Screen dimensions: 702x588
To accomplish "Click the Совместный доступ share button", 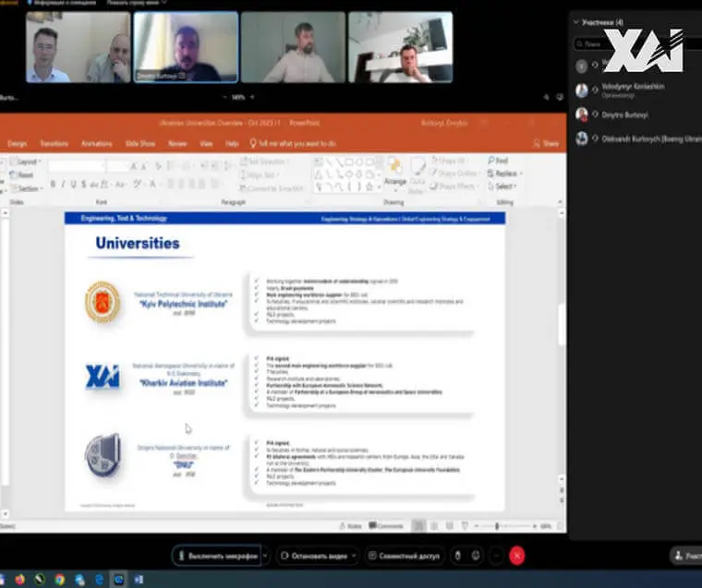I will pos(405,556).
